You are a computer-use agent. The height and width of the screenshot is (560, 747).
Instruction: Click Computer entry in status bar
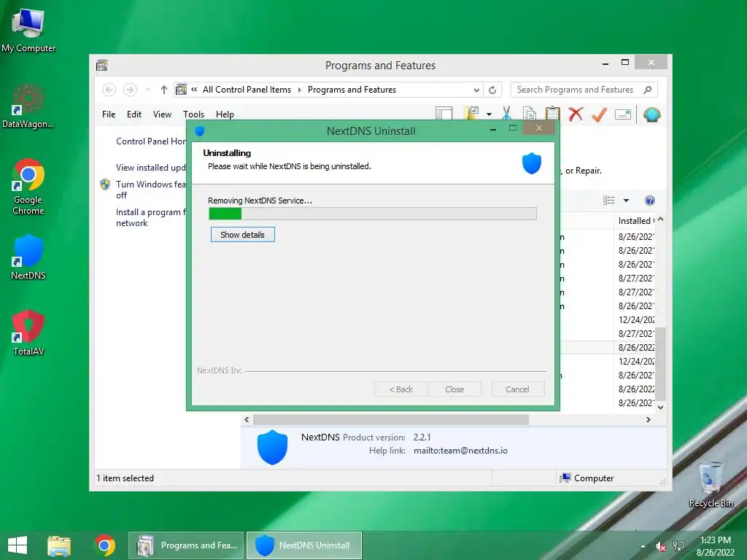pos(587,478)
